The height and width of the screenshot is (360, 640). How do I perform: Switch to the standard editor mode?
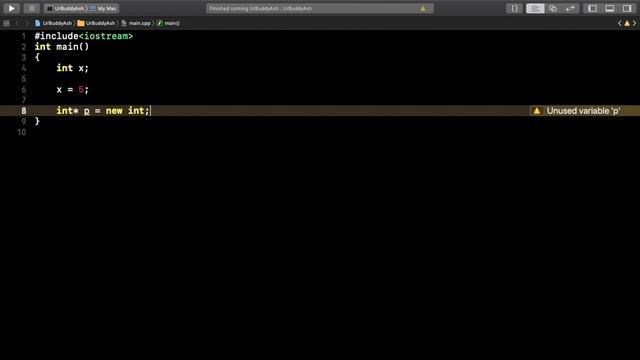tap(535, 9)
